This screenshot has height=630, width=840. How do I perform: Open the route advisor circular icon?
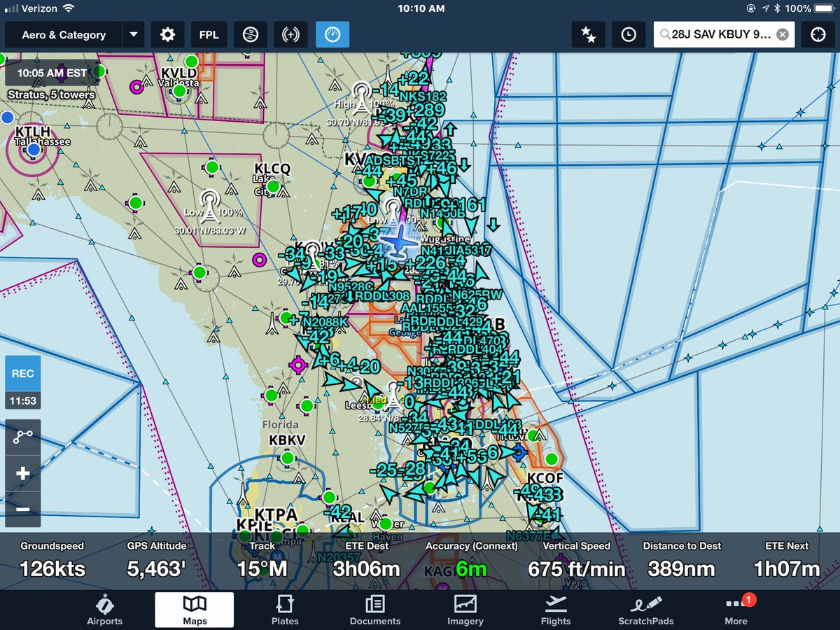click(250, 34)
